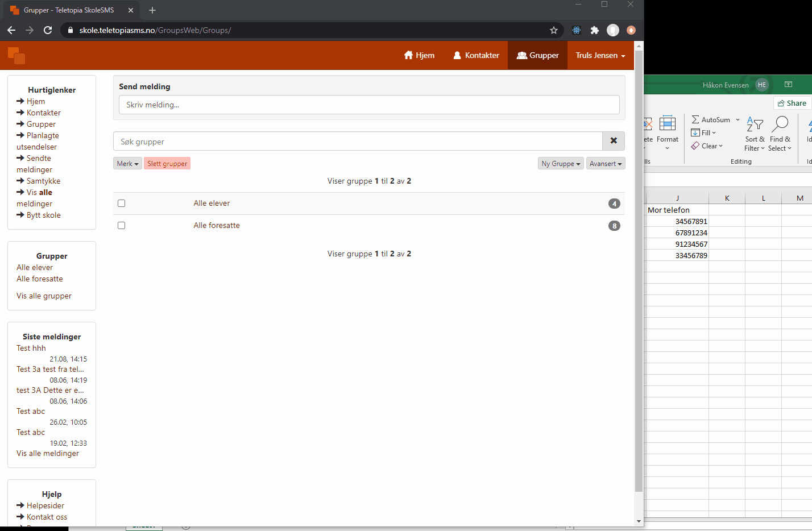
Task: Click Grupper in Hurtiglenker sidebar
Action: coord(41,124)
